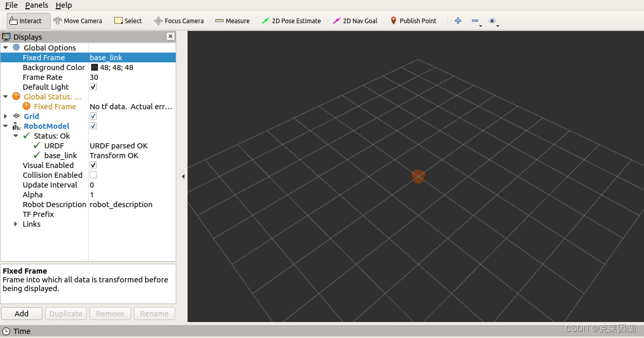The height and width of the screenshot is (338, 644).
Task: Check the Collision Enabled box
Action: coord(93,175)
